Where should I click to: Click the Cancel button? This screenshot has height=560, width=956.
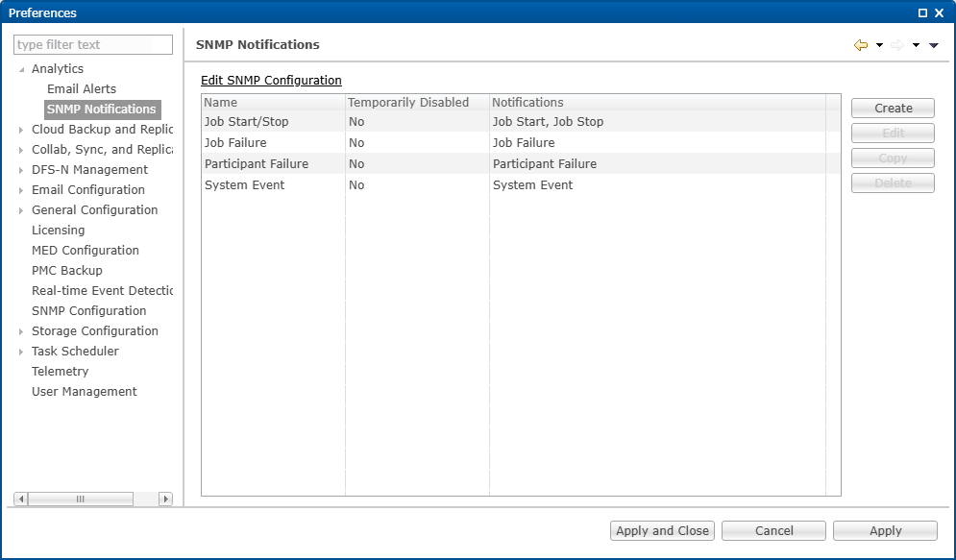tap(773, 531)
